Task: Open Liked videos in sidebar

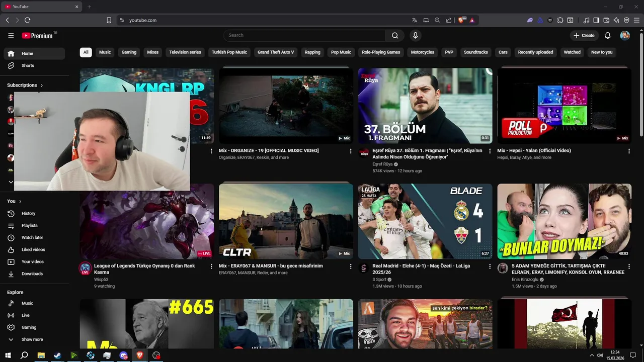Action: click(34, 249)
